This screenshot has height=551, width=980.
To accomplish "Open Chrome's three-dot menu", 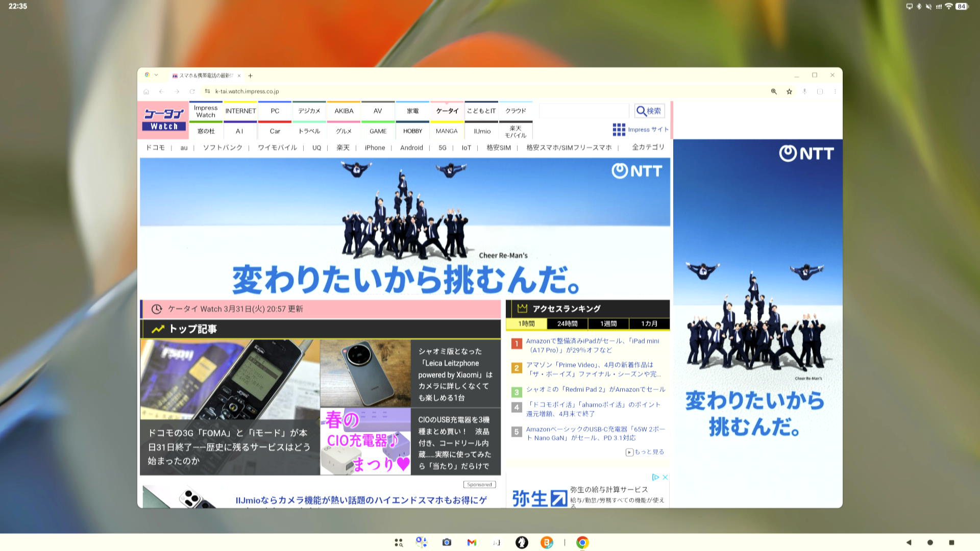I will click(x=835, y=91).
